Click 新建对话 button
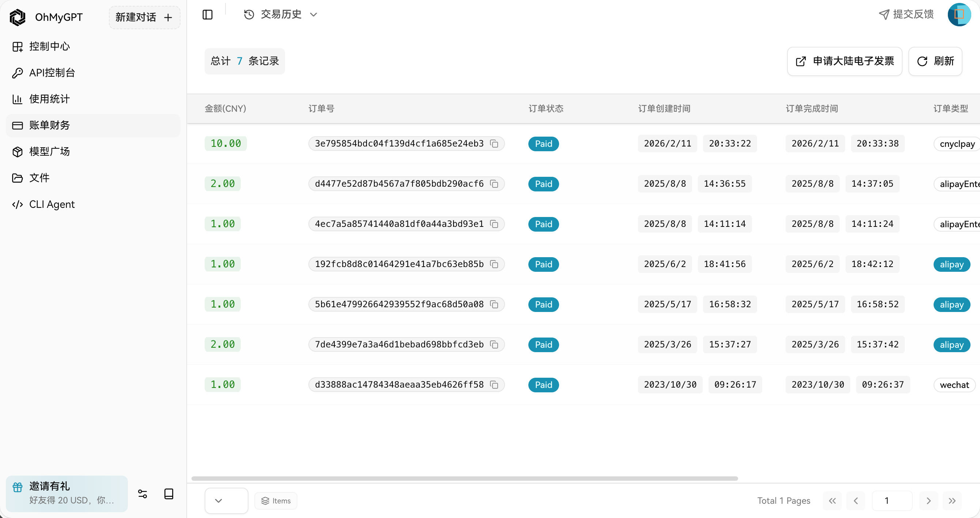Image resolution: width=980 pixels, height=518 pixels. [x=144, y=18]
